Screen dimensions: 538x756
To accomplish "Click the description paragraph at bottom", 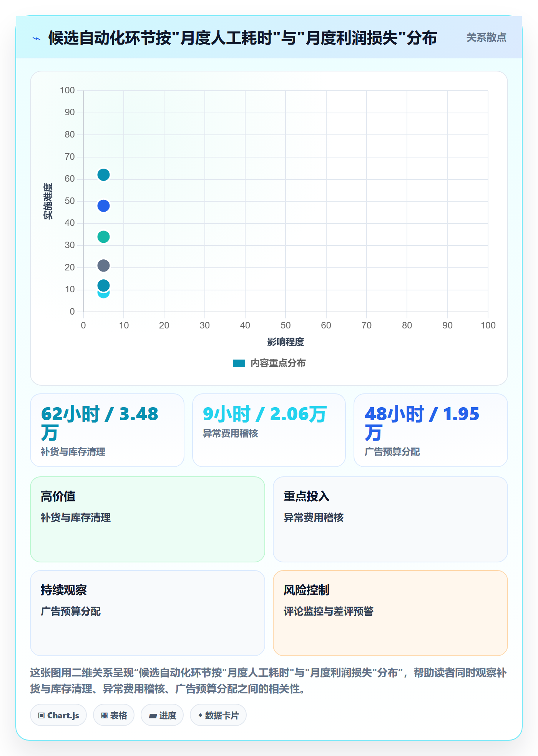I will coord(269,681).
